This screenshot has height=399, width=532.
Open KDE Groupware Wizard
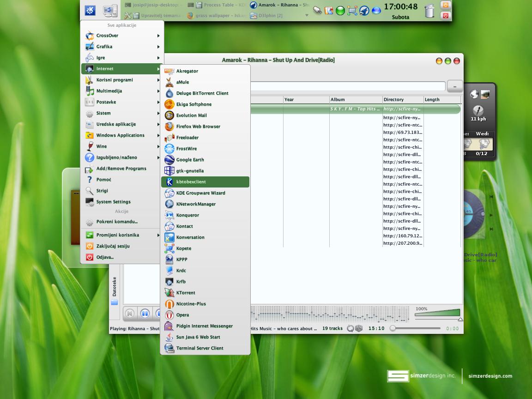pos(205,193)
